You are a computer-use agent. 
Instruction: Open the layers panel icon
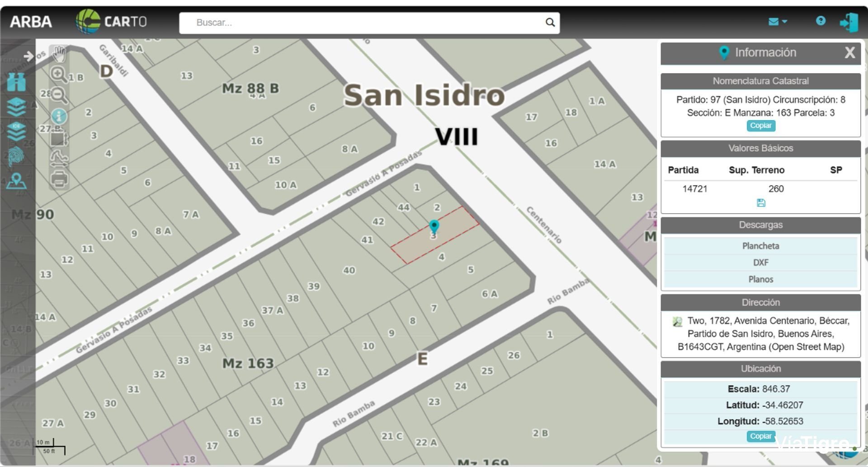(16, 107)
